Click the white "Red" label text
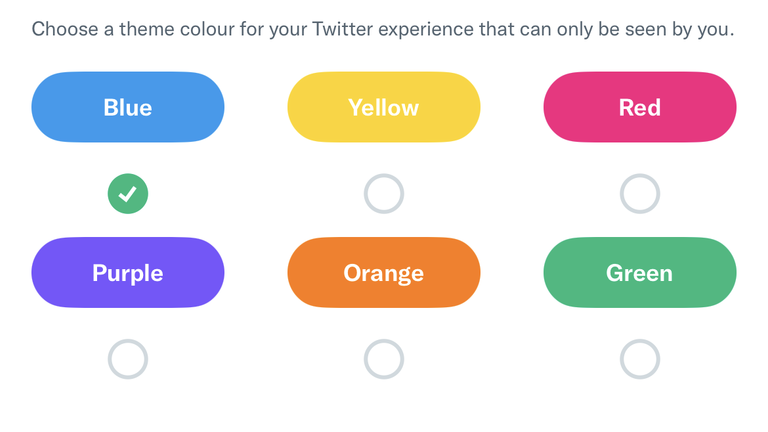 tap(640, 108)
